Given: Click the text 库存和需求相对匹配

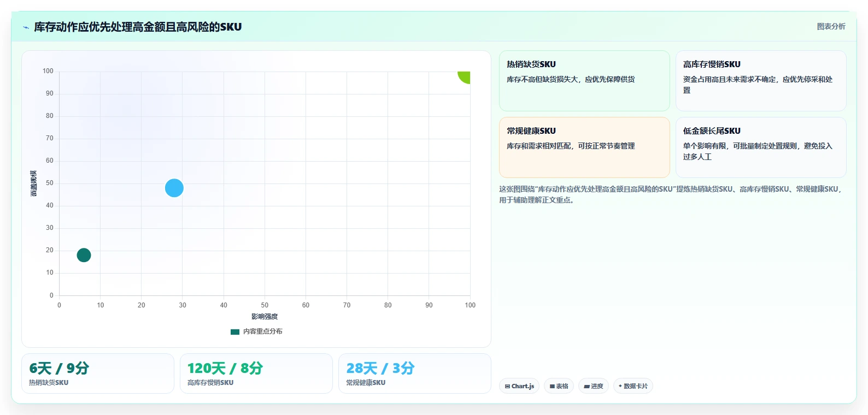Looking at the screenshot, I should pyautogui.click(x=571, y=146).
